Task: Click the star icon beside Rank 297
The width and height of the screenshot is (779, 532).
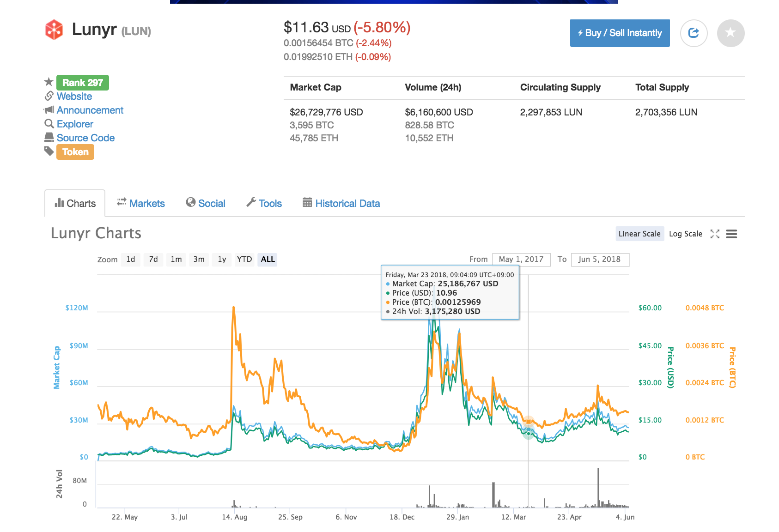Action: click(49, 82)
